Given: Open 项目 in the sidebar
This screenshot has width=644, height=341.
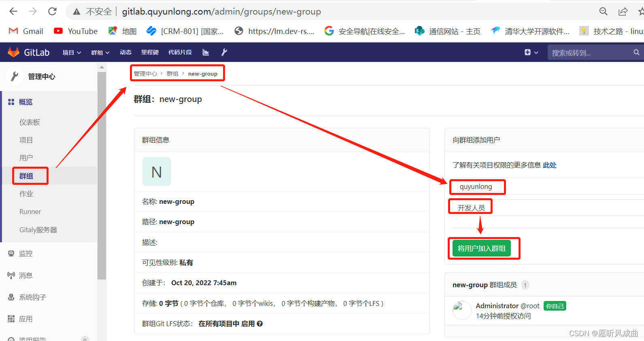Looking at the screenshot, I should 26,140.
